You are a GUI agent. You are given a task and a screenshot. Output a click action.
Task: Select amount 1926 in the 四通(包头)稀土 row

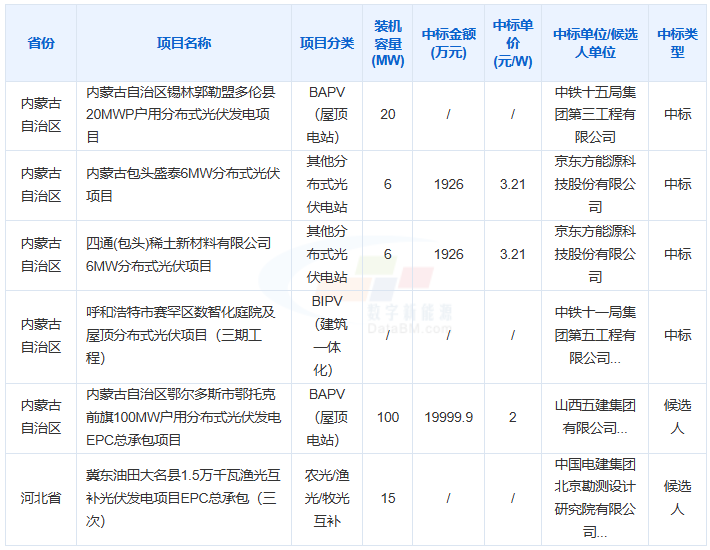pyautogui.click(x=448, y=254)
